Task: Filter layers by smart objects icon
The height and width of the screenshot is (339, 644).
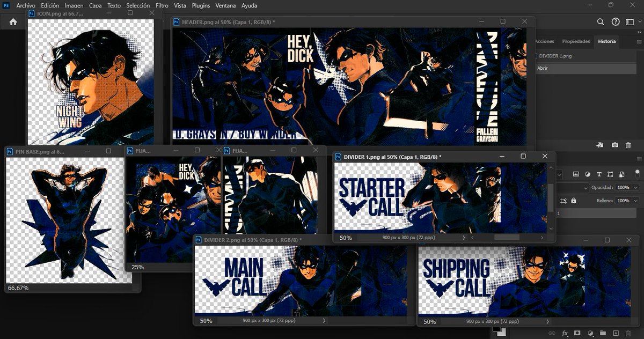Action: (621, 174)
